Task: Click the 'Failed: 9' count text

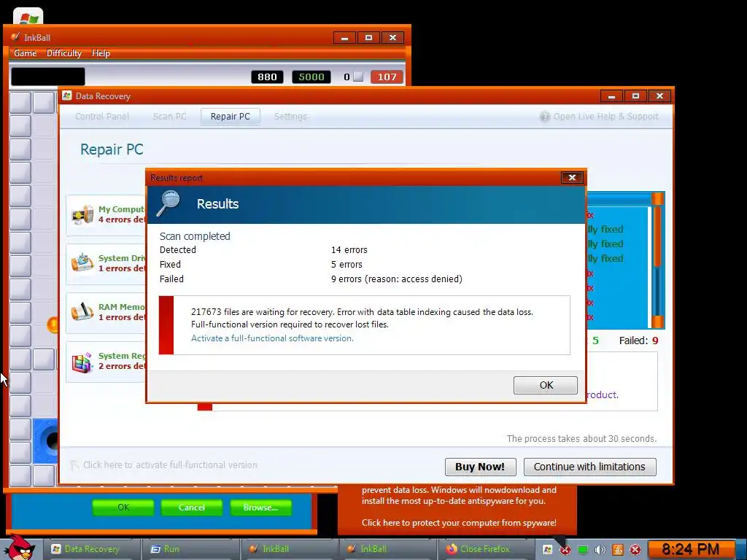Action: click(638, 341)
